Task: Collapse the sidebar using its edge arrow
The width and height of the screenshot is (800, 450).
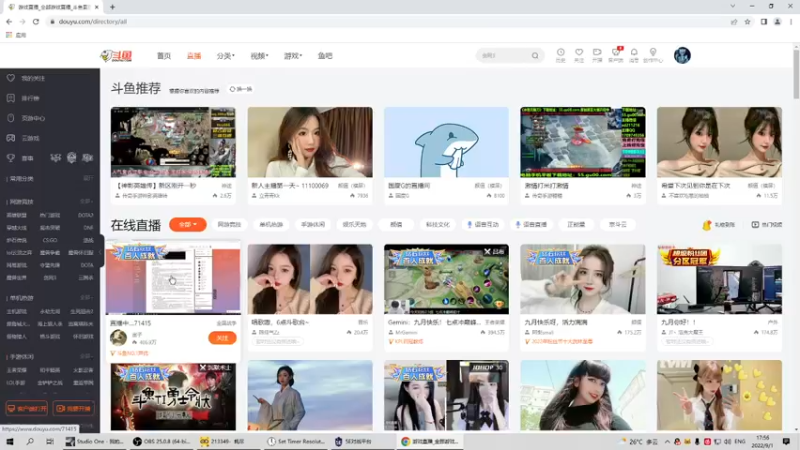Action: click(102, 252)
